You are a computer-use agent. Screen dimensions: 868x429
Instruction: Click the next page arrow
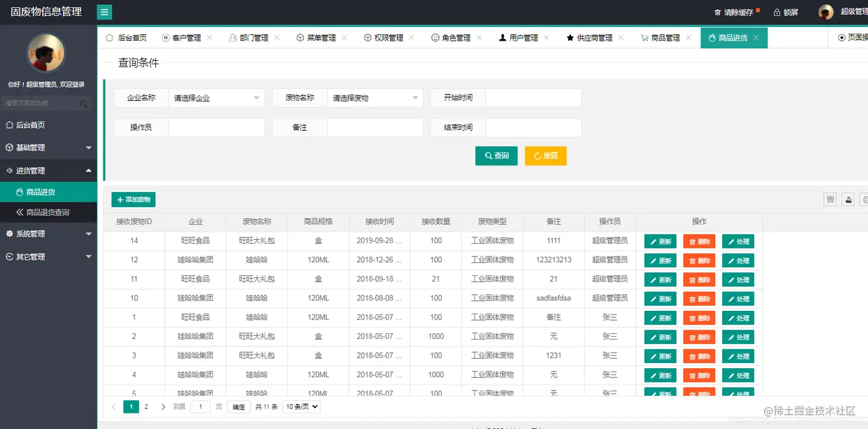coord(164,407)
